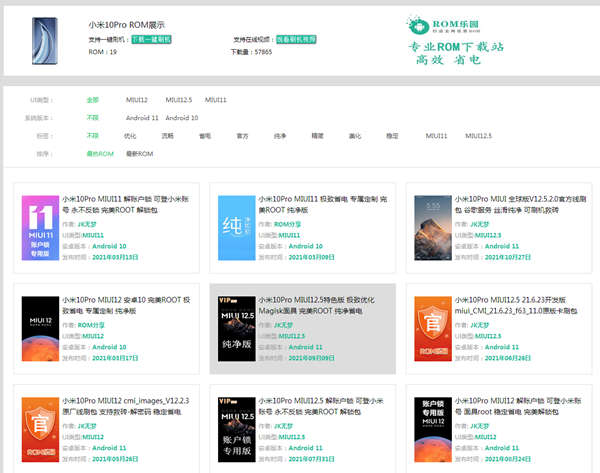Viewport: 600px width, 473px height.
Task: Click the VIP MIUI 12.5 账户锁专用版 thumbnail
Action: tap(236, 425)
